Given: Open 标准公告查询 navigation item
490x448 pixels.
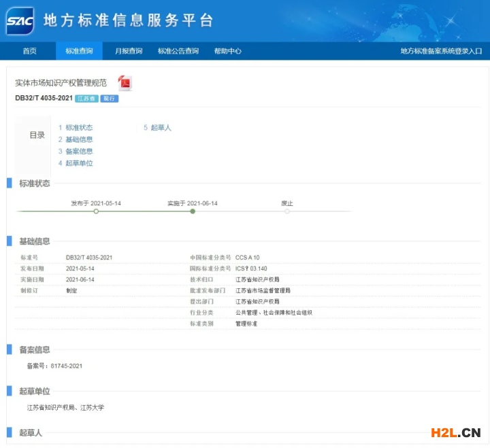Looking at the screenshot, I should tap(178, 51).
